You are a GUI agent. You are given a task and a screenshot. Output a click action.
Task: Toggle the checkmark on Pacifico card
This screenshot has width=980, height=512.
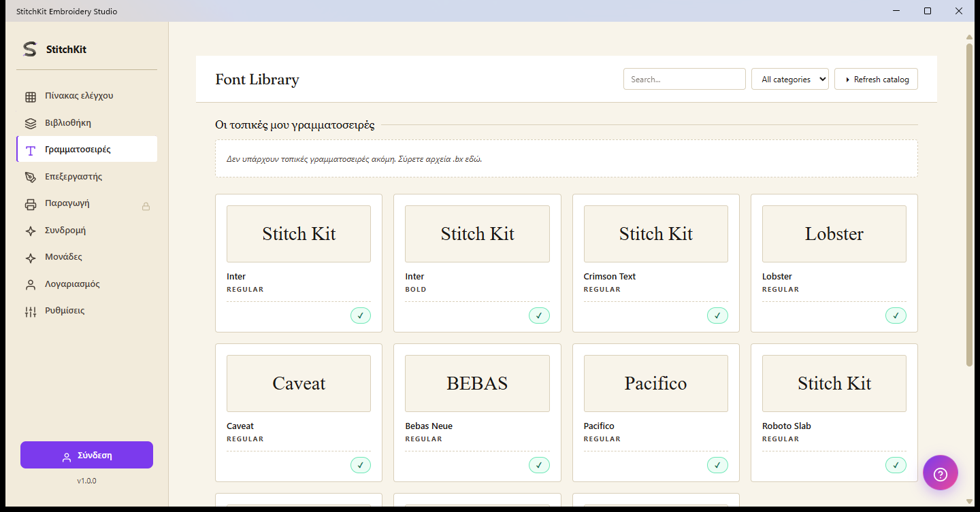click(717, 465)
